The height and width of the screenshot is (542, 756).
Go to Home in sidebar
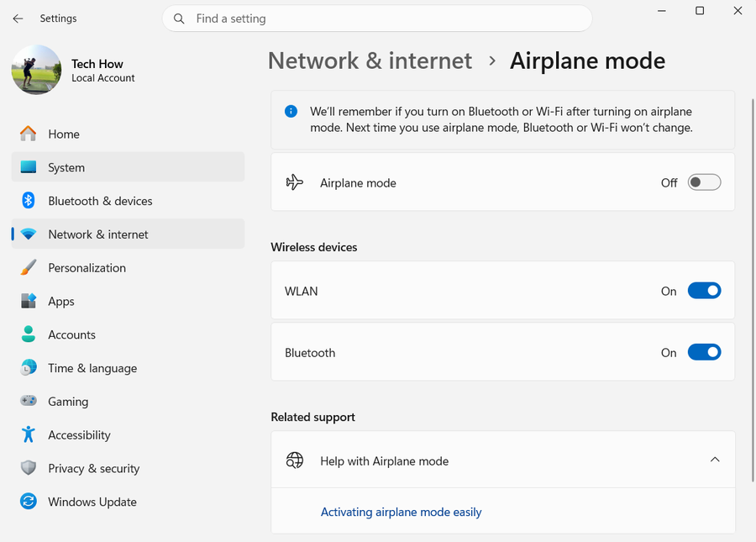pos(128,134)
